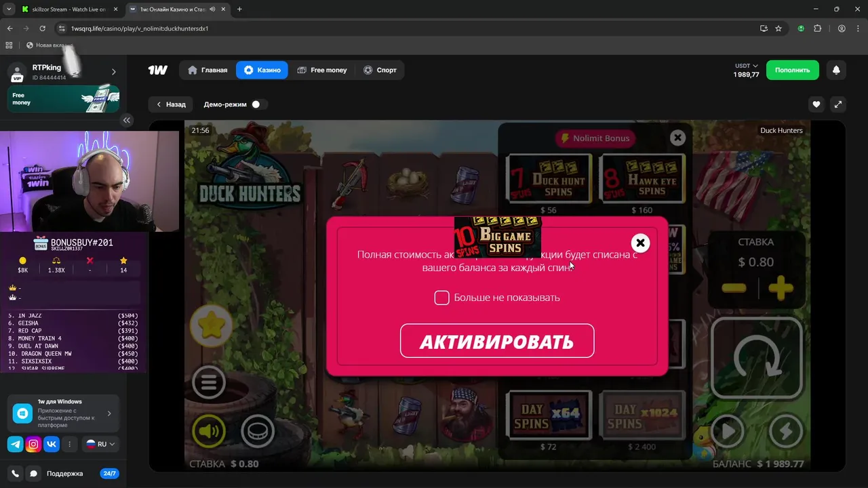Click the yellow star bonus button

point(211,326)
